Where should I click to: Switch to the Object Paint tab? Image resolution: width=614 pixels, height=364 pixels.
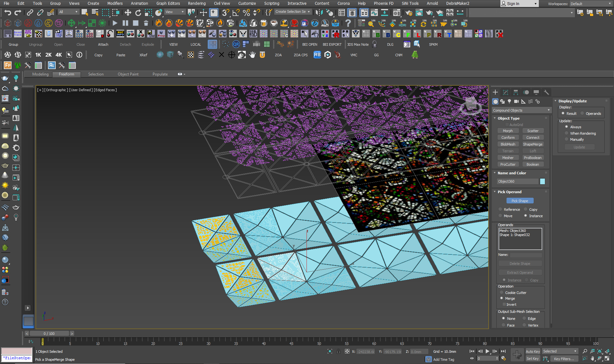pyautogui.click(x=128, y=74)
